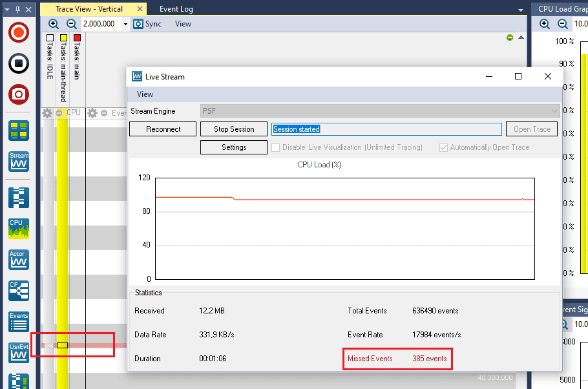Click the 385 events value
The height and width of the screenshot is (389, 588).
(430, 359)
